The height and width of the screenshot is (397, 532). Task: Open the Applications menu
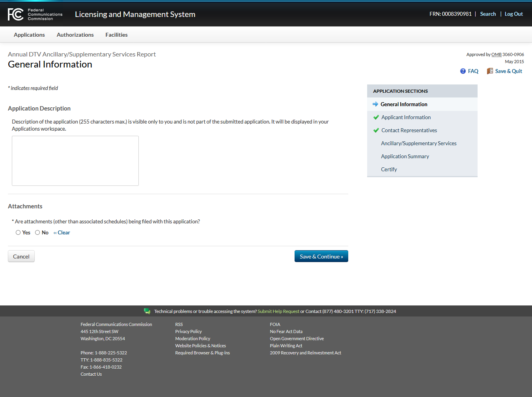tap(29, 35)
